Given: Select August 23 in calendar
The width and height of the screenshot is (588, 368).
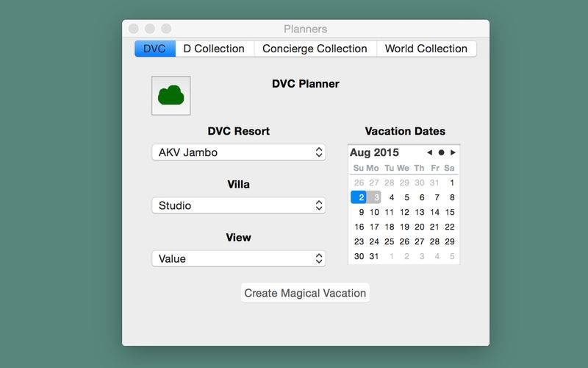Looking at the screenshot, I should (359, 241).
